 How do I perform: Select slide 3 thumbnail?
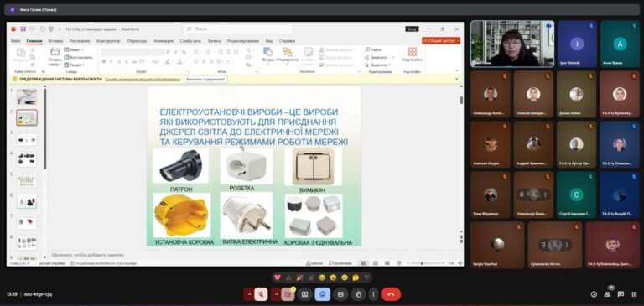[x=27, y=139]
